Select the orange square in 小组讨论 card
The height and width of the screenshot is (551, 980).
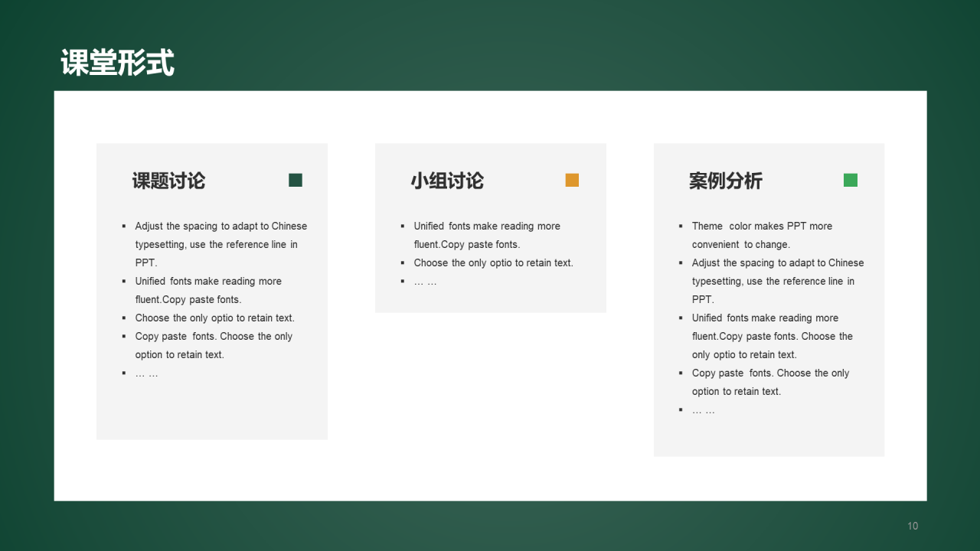pos(572,180)
